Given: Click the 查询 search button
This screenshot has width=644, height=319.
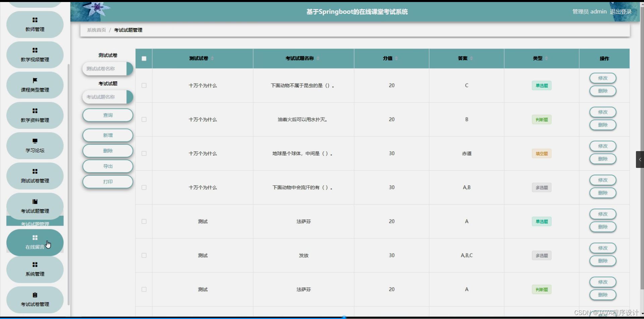Looking at the screenshot, I should [107, 115].
